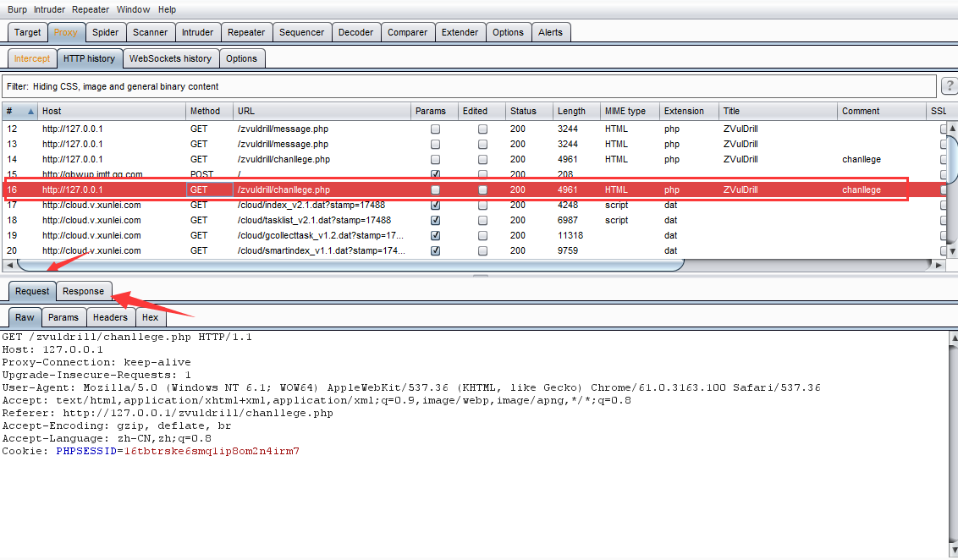This screenshot has width=958, height=560.
Task: Switch to the Target tab
Action: coord(27,32)
